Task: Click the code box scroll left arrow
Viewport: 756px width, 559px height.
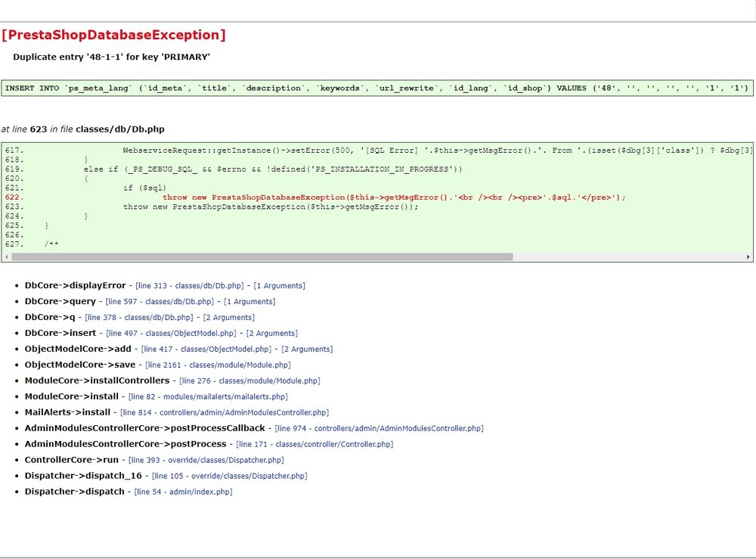Action: tap(6, 257)
